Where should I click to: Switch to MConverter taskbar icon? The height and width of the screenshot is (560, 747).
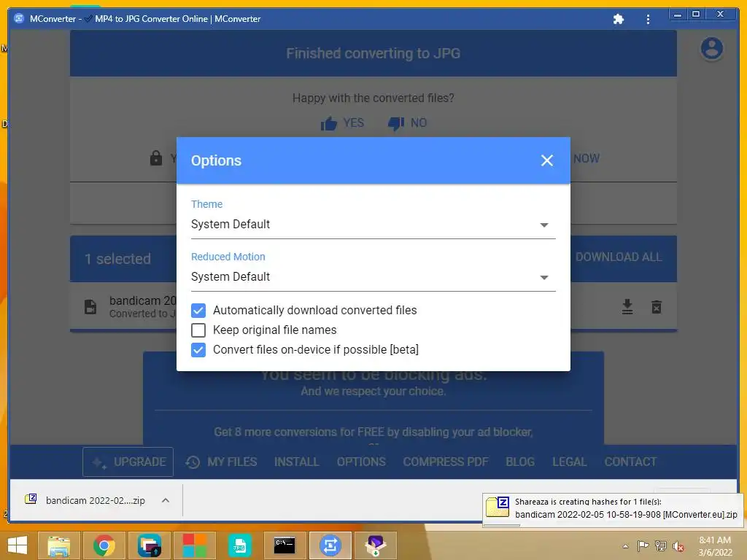(330, 545)
